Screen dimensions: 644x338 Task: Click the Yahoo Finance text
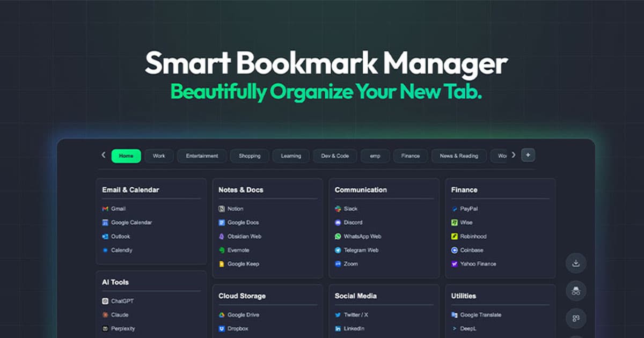pos(478,264)
